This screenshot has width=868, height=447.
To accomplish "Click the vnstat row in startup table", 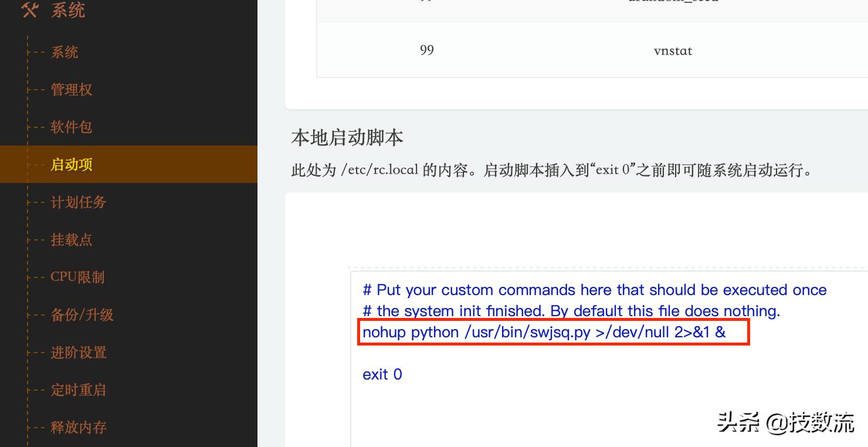I will (592, 50).
